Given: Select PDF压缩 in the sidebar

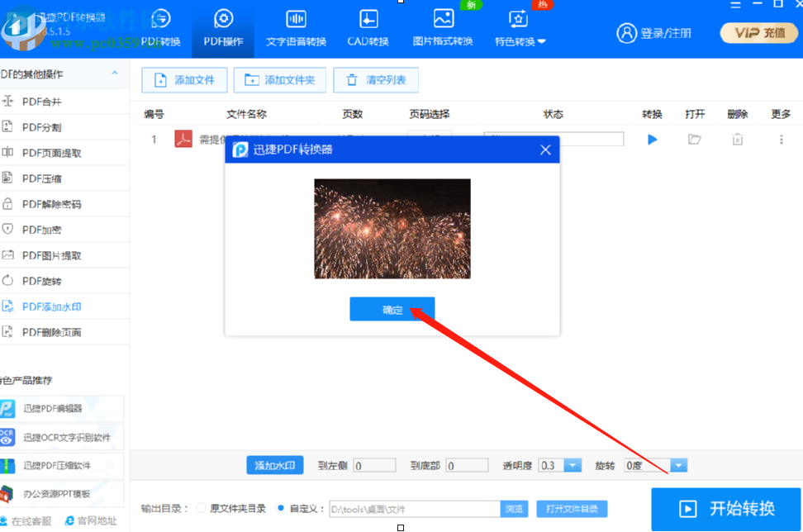Looking at the screenshot, I should [64, 178].
